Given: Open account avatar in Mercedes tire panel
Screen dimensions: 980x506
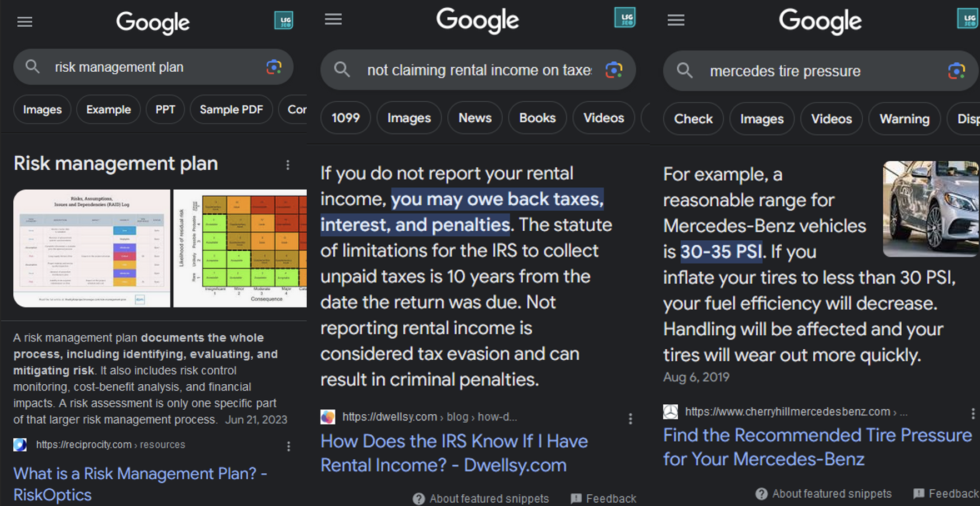Looking at the screenshot, I should click(968, 19).
